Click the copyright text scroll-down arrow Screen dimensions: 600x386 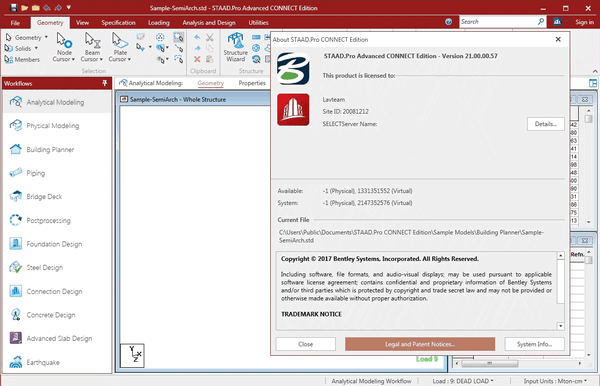click(x=560, y=326)
